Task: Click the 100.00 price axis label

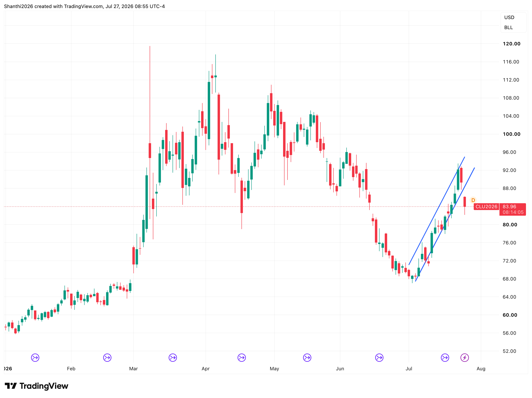Action: (x=512, y=134)
